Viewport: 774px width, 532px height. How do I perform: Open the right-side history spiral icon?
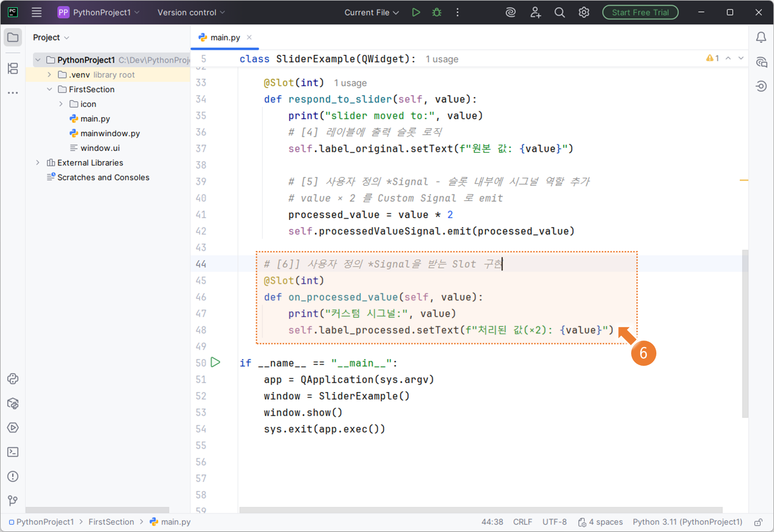[x=761, y=86]
